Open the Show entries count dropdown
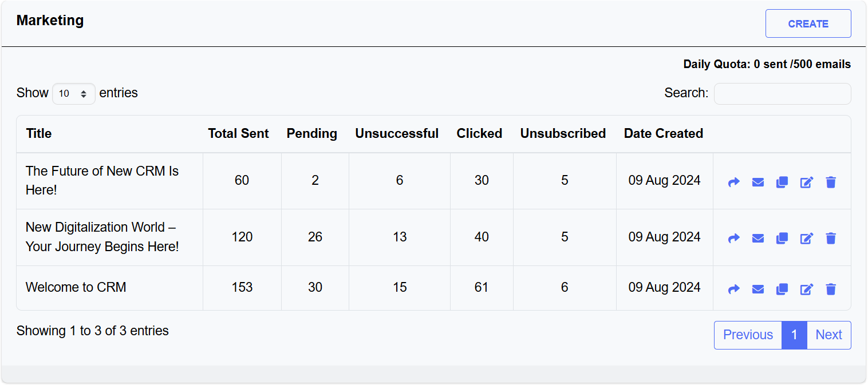 [74, 94]
